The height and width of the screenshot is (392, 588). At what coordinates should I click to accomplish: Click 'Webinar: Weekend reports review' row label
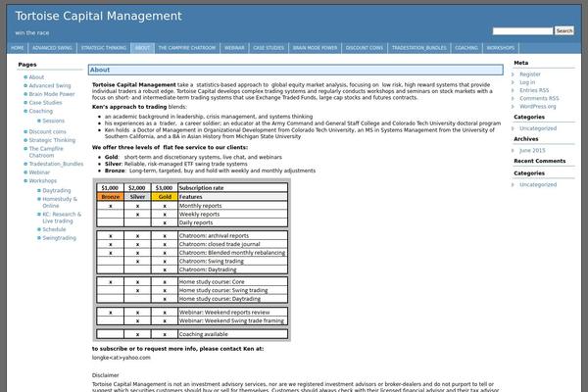click(224, 312)
